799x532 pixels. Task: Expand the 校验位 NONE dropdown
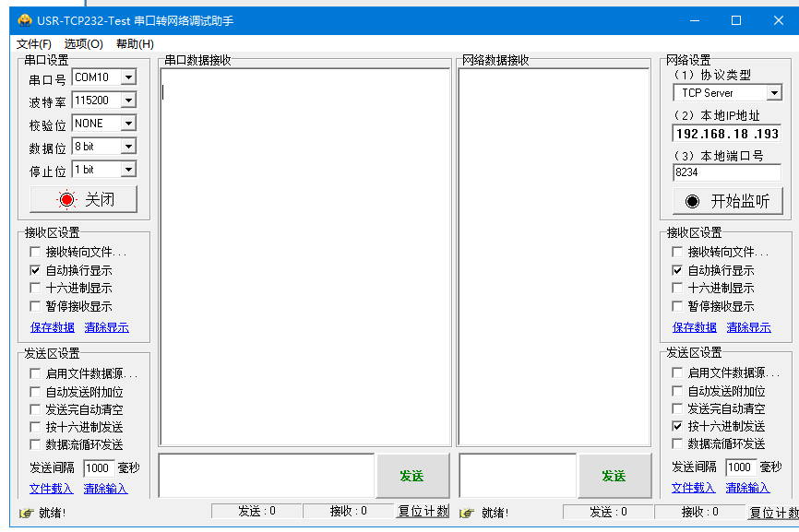(x=128, y=124)
